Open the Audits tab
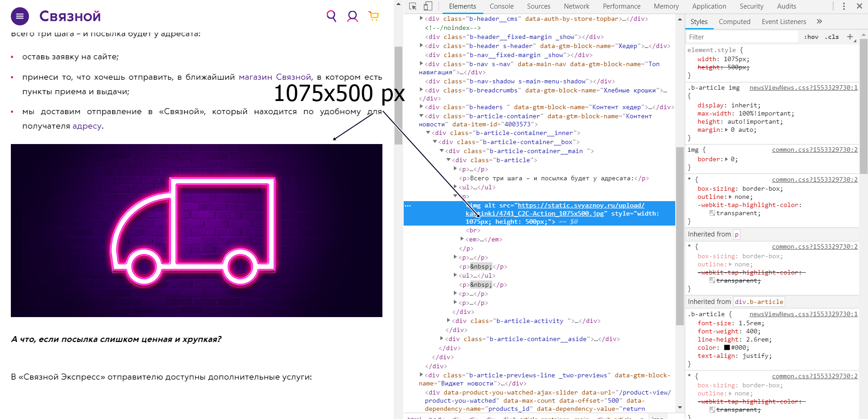868x419 pixels. (x=787, y=6)
